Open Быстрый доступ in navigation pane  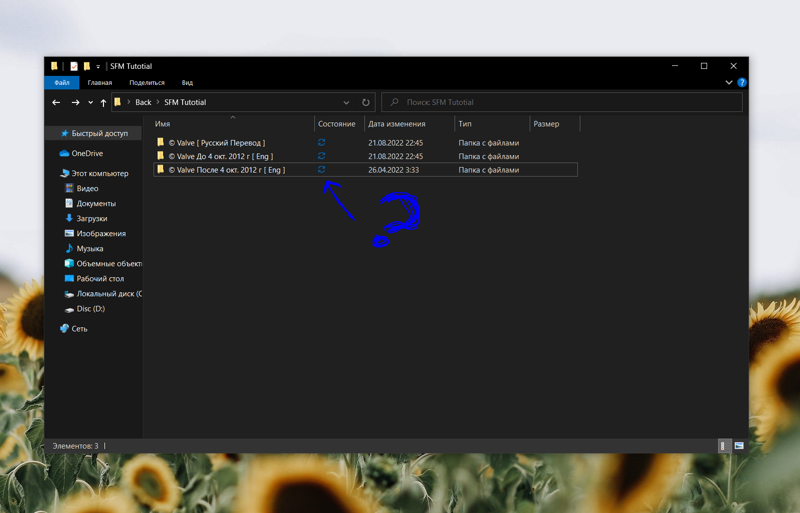tap(94, 133)
